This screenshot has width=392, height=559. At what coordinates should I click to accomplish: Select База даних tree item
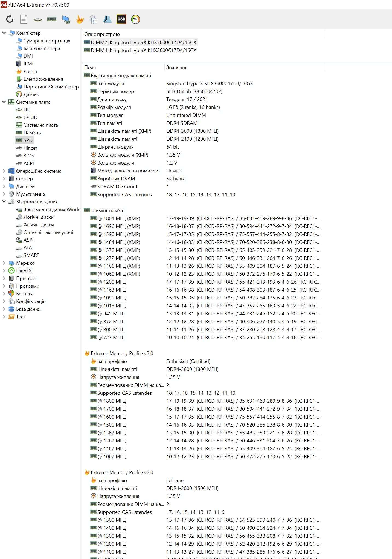pos(28,309)
